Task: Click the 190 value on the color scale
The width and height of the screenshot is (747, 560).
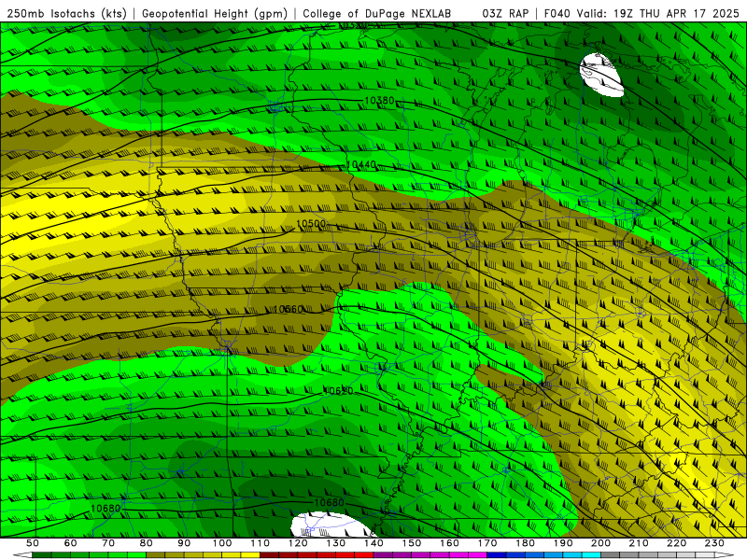Action: [563, 543]
